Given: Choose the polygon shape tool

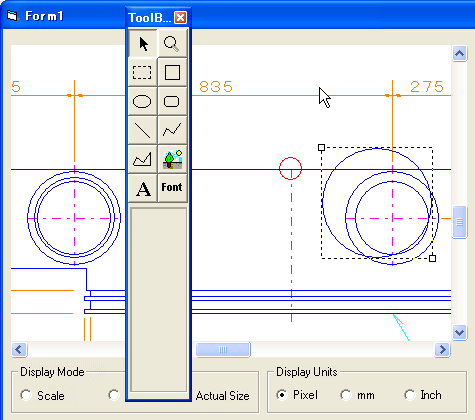Looking at the screenshot, I should [x=143, y=159].
